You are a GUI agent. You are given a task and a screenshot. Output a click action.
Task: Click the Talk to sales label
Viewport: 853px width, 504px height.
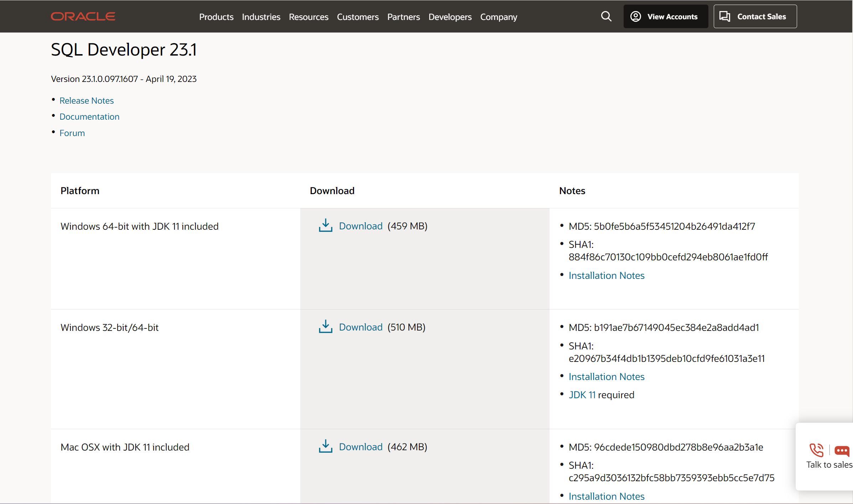(x=829, y=464)
